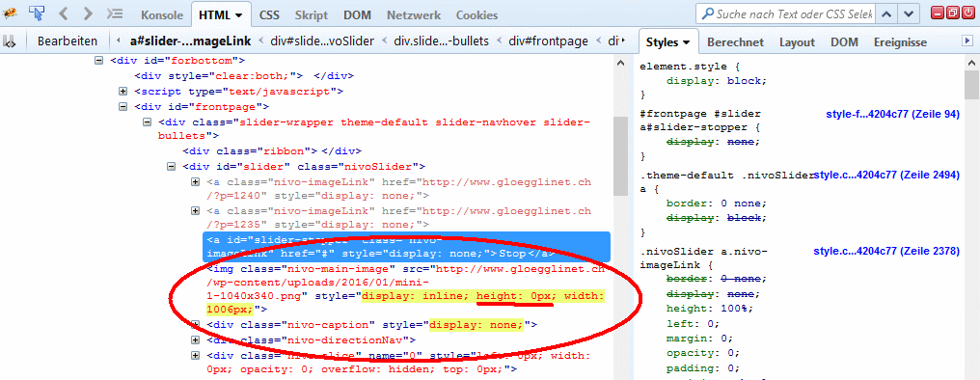980x380 pixels.
Task: Switch to the Berechnet side tab
Action: [736, 41]
